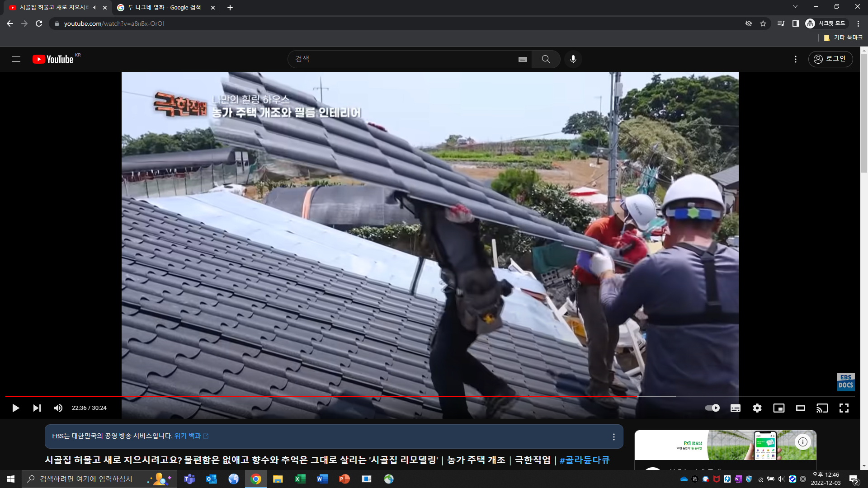Open media control queue icon

[781, 23]
